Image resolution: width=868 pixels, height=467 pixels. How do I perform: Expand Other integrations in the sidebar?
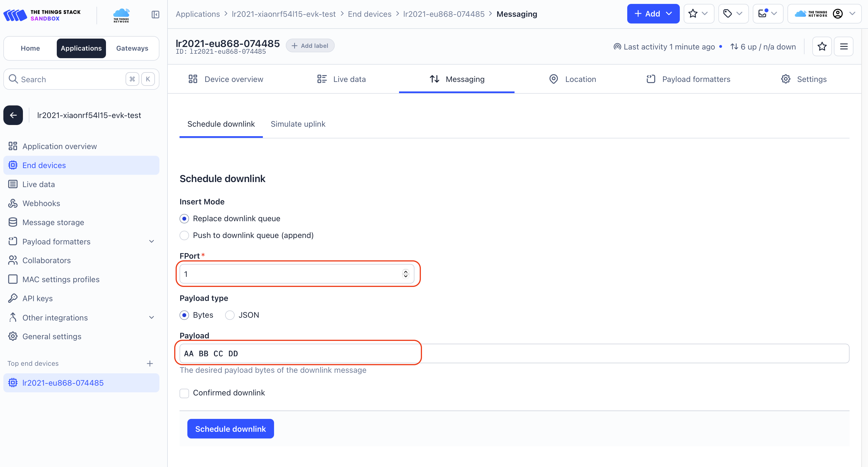point(151,317)
